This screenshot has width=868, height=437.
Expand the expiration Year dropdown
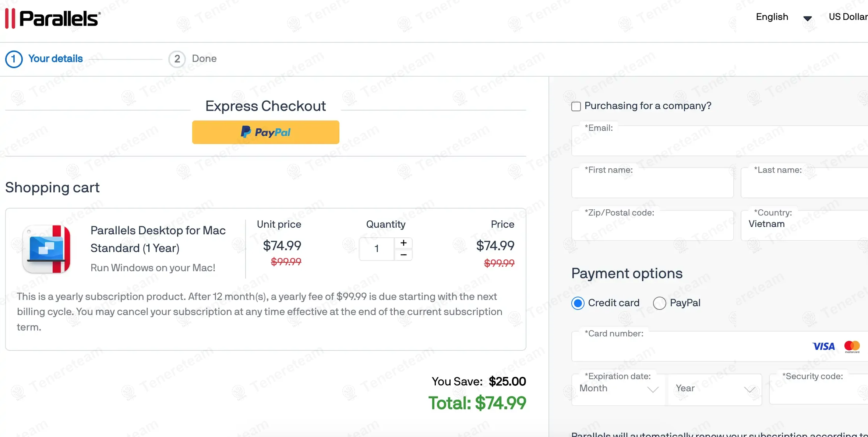714,389
